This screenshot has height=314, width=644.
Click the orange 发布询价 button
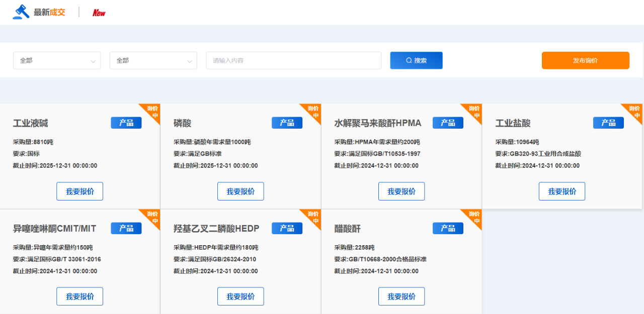tap(585, 60)
